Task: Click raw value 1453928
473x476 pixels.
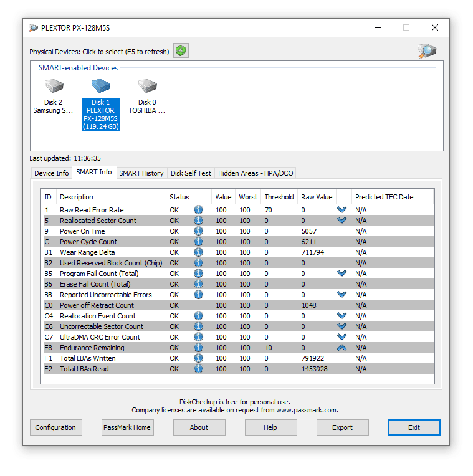Action: (x=315, y=369)
